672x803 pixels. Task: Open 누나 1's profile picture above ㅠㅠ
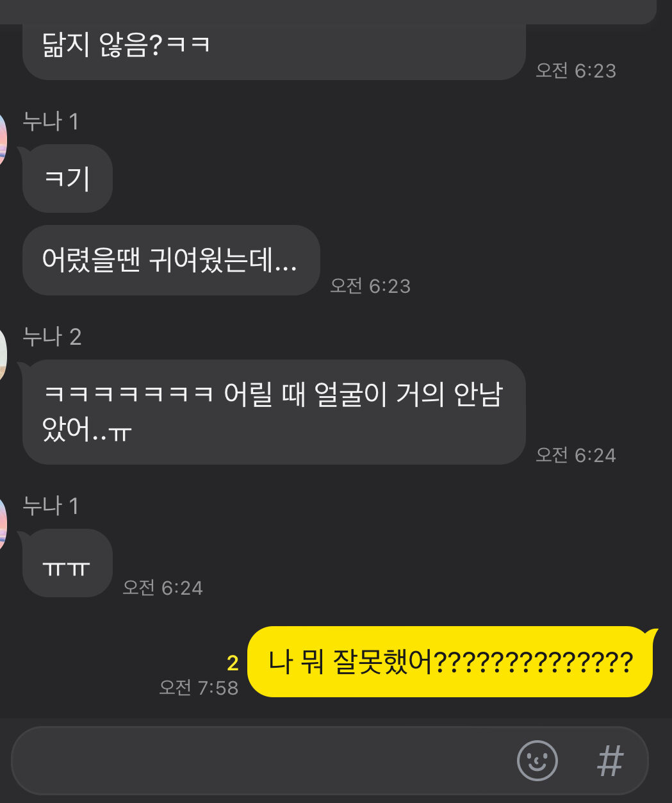coord(3,523)
